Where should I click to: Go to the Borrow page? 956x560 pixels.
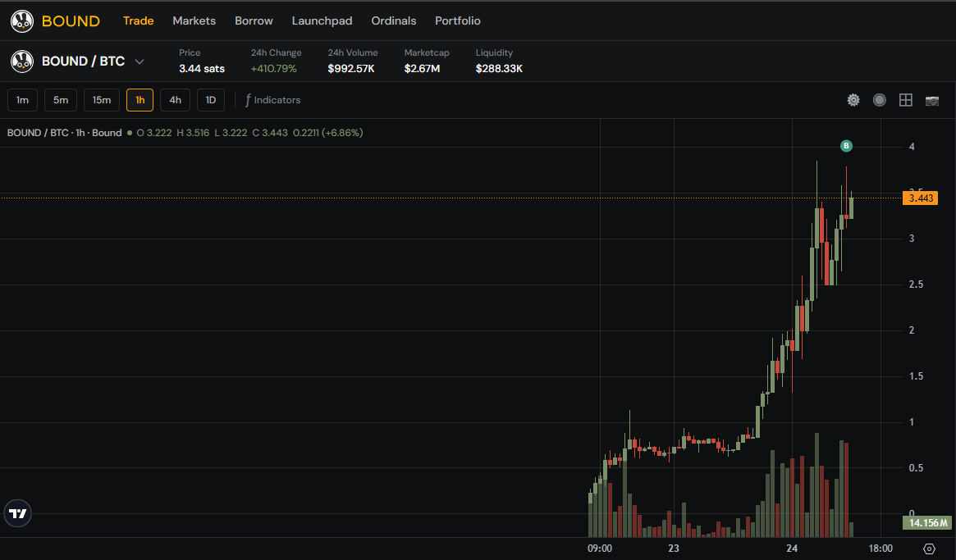click(x=254, y=20)
